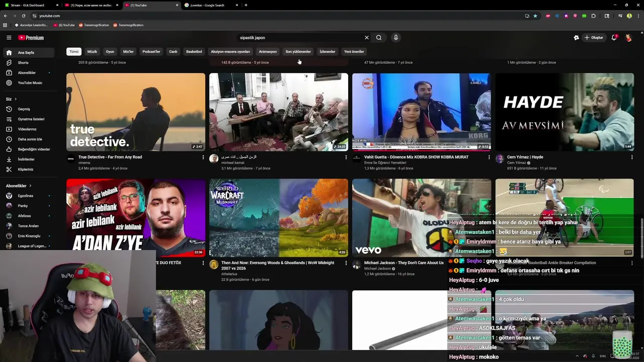Open a new browser tab
The image size is (644, 362).
[246, 5]
